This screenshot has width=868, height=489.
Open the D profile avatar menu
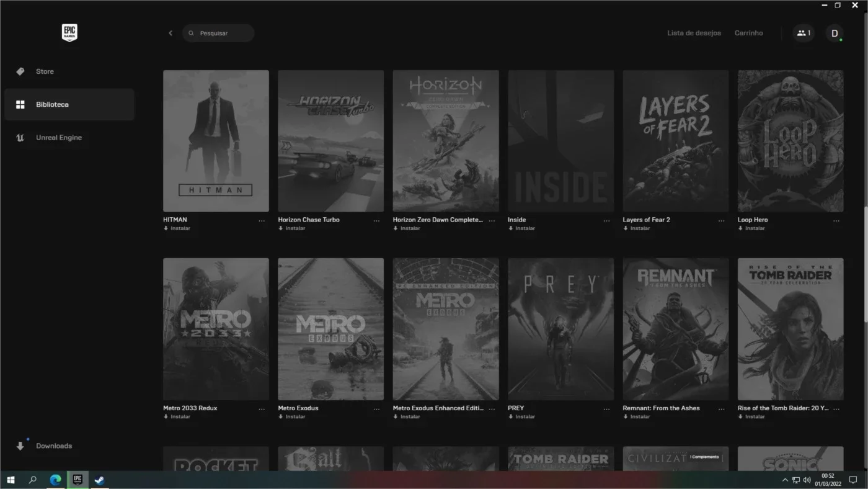835,33
